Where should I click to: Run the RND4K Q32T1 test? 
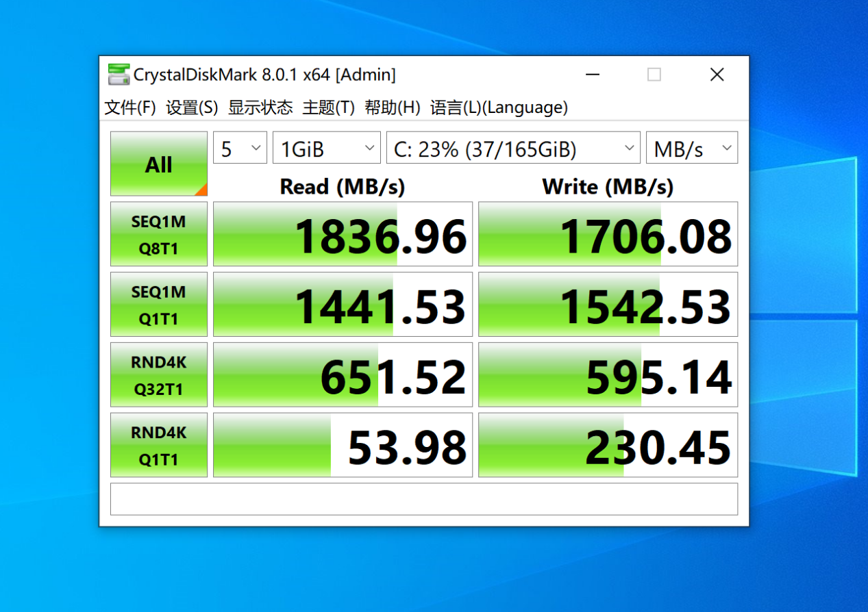click(159, 375)
